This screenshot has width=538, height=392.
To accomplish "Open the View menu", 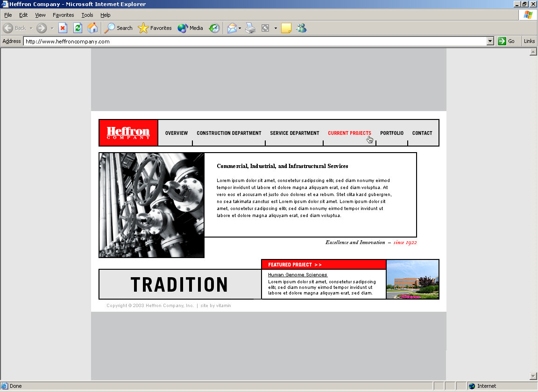I will tap(40, 15).
